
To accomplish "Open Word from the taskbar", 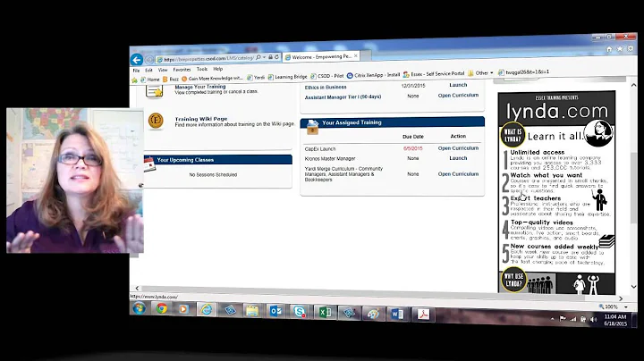I will point(397,315).
